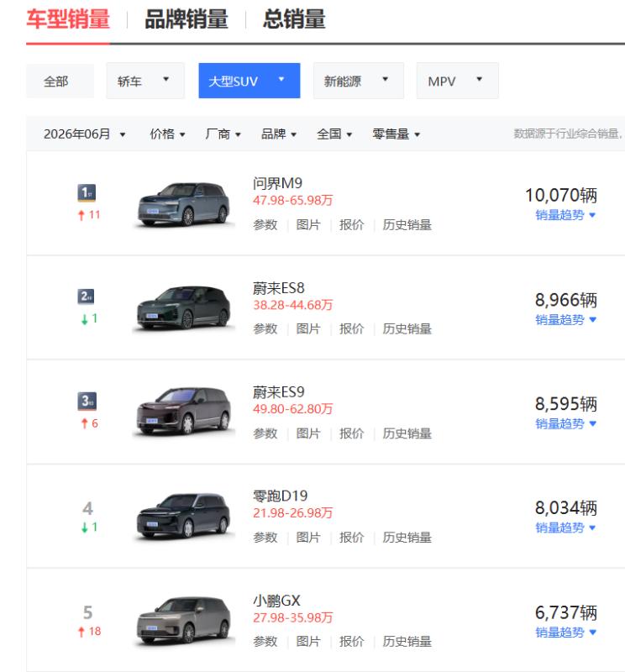Open the 2026年06月 date dropdown
The image size is (625, 672).
click(x=85, y=134)
